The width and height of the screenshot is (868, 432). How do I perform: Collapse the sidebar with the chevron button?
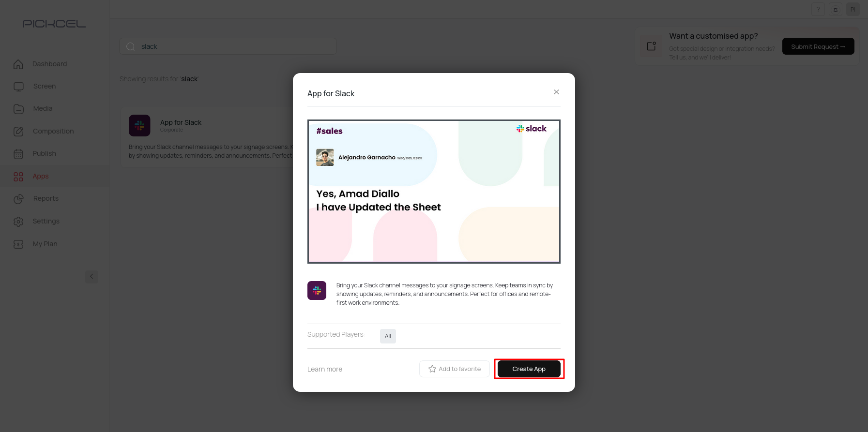(x=91, y=276)
